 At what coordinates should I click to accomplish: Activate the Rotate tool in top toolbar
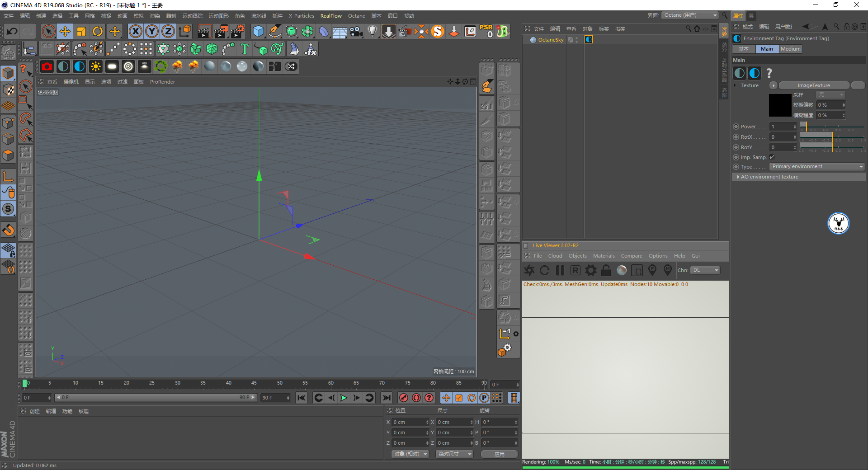pyautogui.click(x=98, y=31)
